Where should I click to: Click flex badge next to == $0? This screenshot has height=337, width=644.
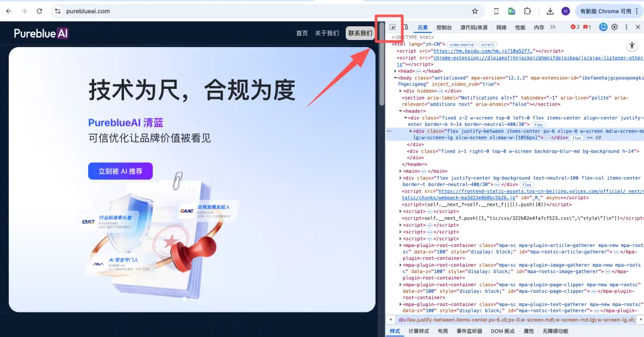[x=577, y=138]
